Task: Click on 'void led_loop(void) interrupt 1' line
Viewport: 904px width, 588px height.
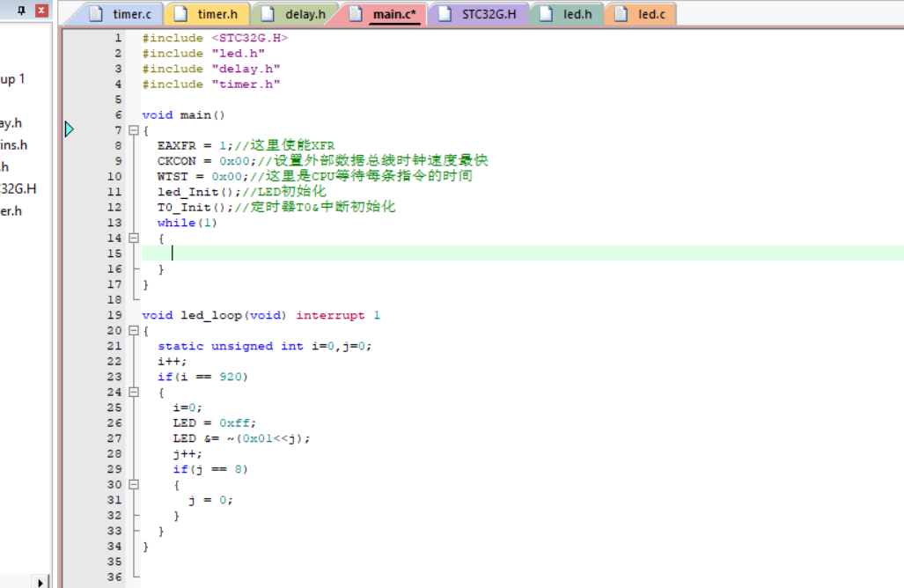Action: pos(261,315)
